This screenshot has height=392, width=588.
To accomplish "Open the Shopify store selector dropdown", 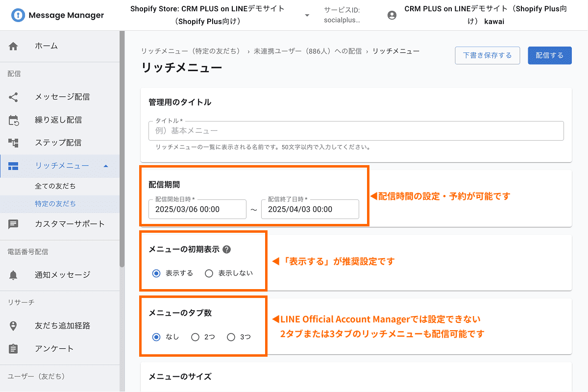I will [307, 15].
